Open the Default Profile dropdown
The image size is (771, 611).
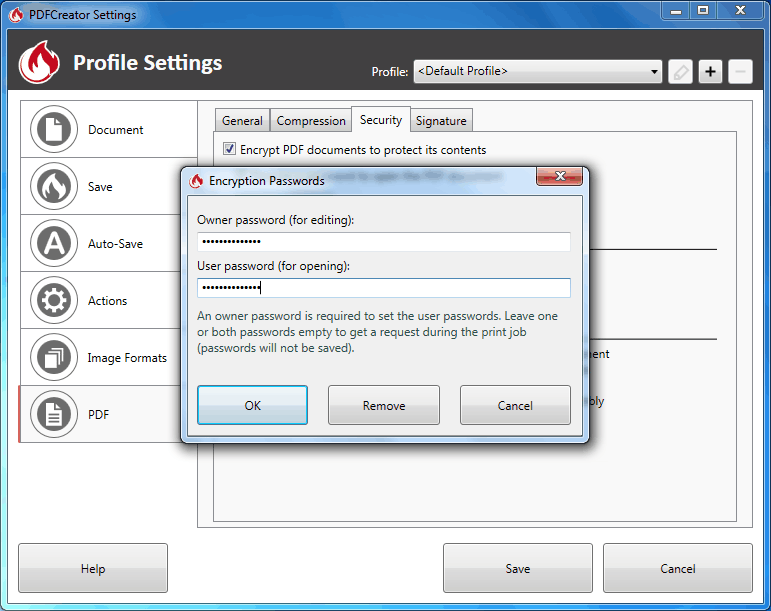coord(537,72)
